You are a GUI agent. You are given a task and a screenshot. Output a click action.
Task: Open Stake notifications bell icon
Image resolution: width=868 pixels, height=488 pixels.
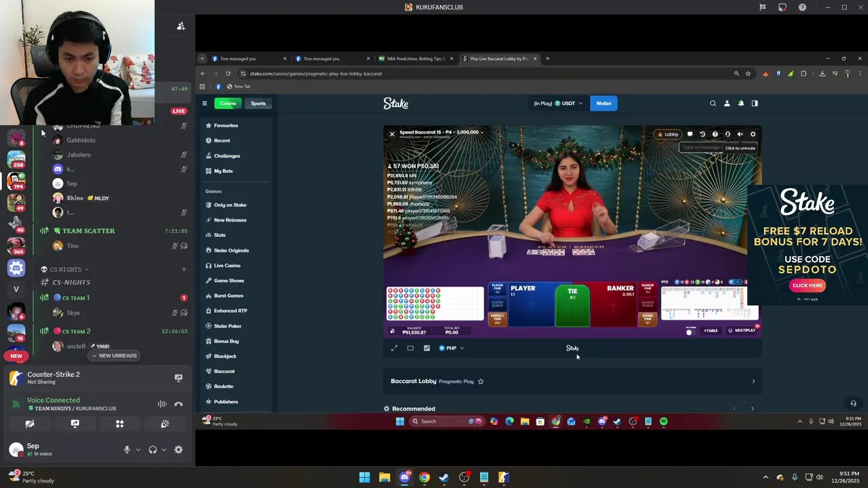click(741, 104)
